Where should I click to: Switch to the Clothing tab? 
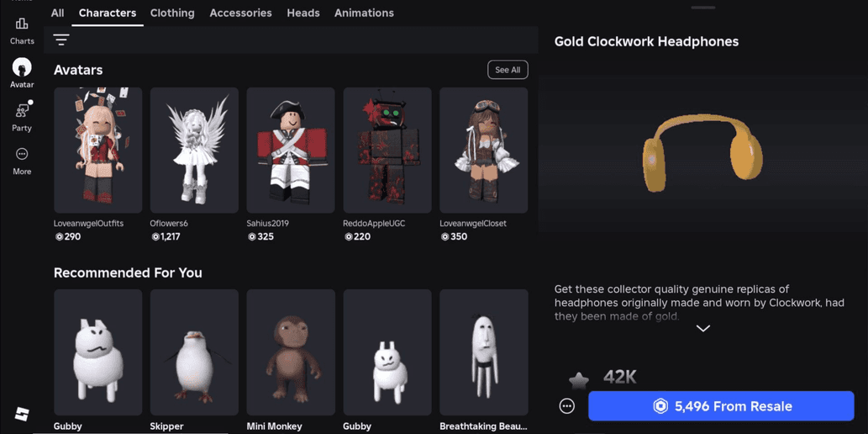pos(172,13)
